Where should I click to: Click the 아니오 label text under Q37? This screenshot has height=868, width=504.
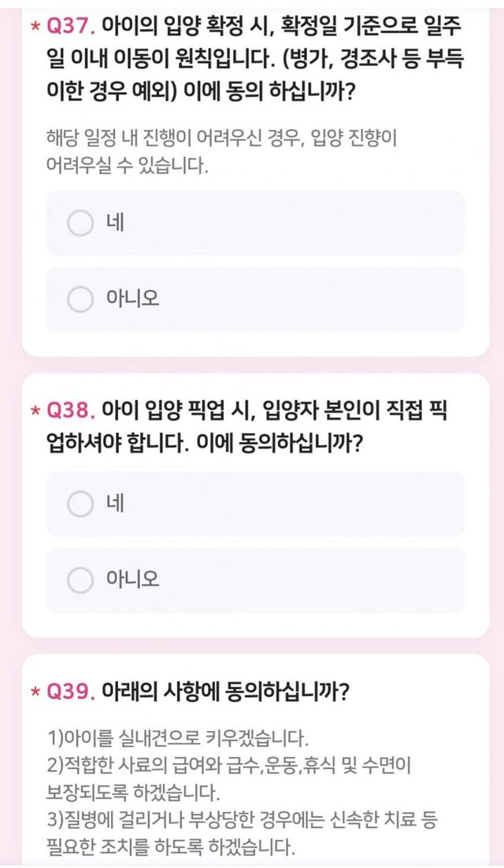pos(132,299)
